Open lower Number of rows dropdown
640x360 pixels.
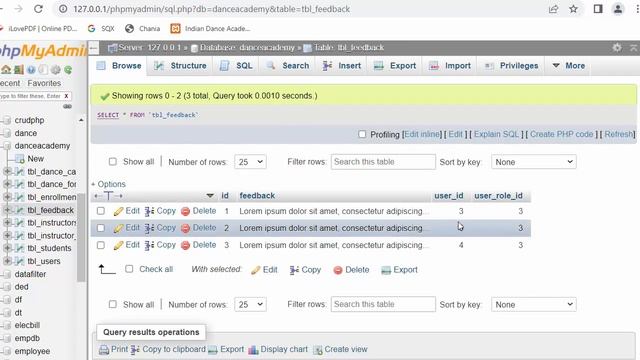(x=250, y=304)
